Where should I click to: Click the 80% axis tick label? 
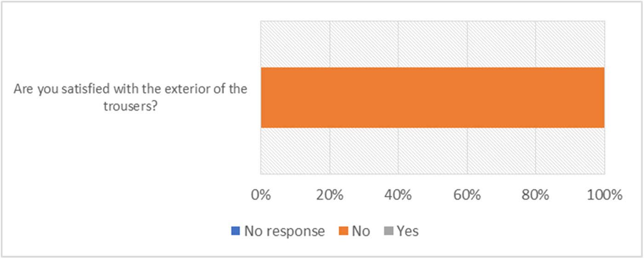tap(536, 194)
